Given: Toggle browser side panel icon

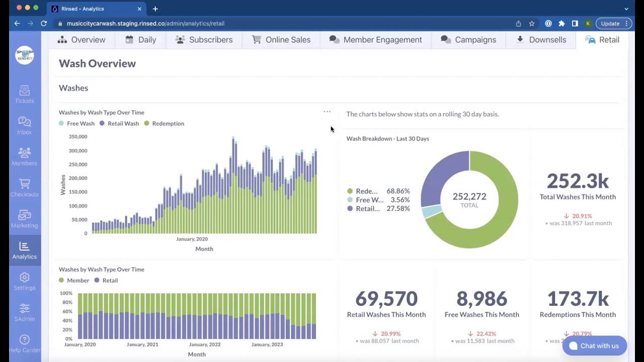Looking at the screenshot, I should 575,23.
